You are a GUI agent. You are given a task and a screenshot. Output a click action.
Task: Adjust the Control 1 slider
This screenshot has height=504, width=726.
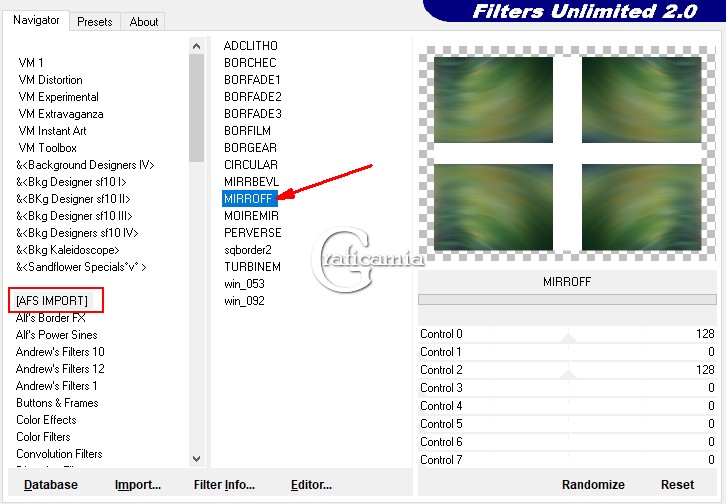pyautogui.click(x=567, y=352)
